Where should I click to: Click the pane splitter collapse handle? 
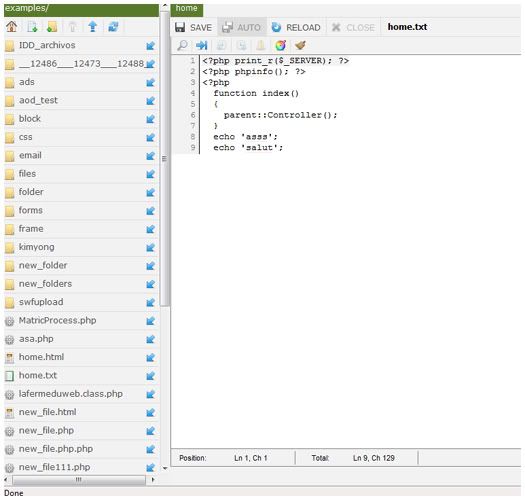tap(164, 159)
